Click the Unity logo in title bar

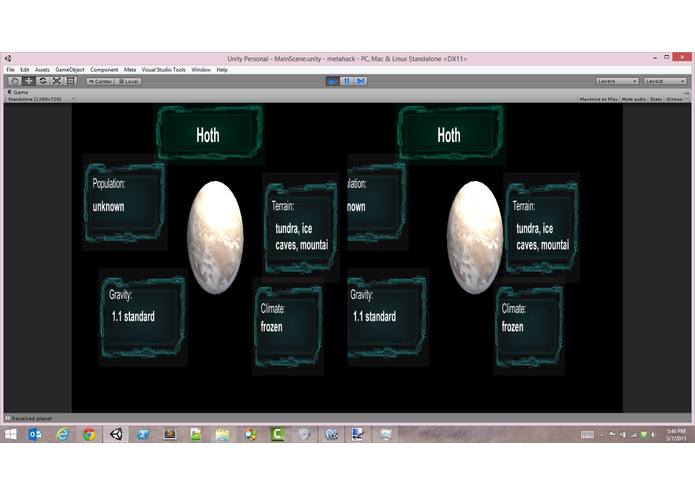(8, 58)
